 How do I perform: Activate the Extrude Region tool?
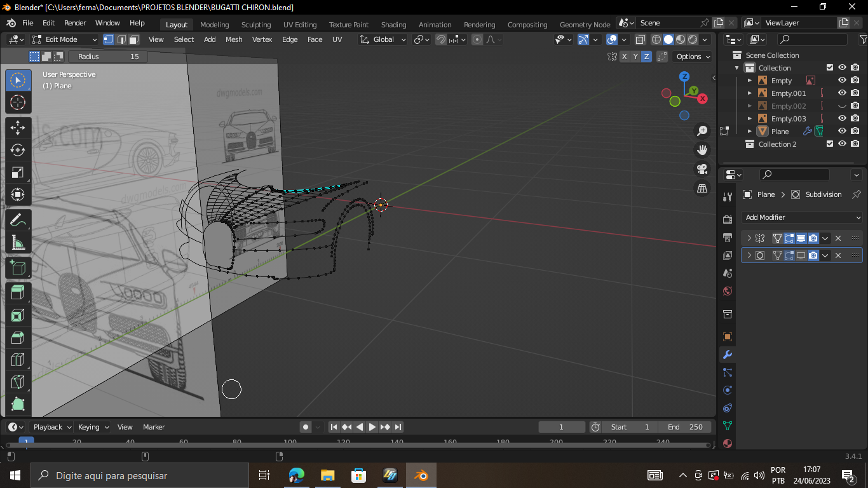[x=18, y=292]
